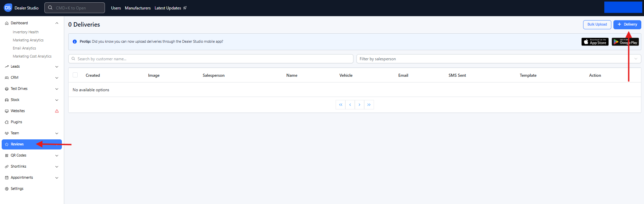This screenshot has width=644, height=204.
Task: Click the blue button in top-right header
Action: tap(623, 7)
